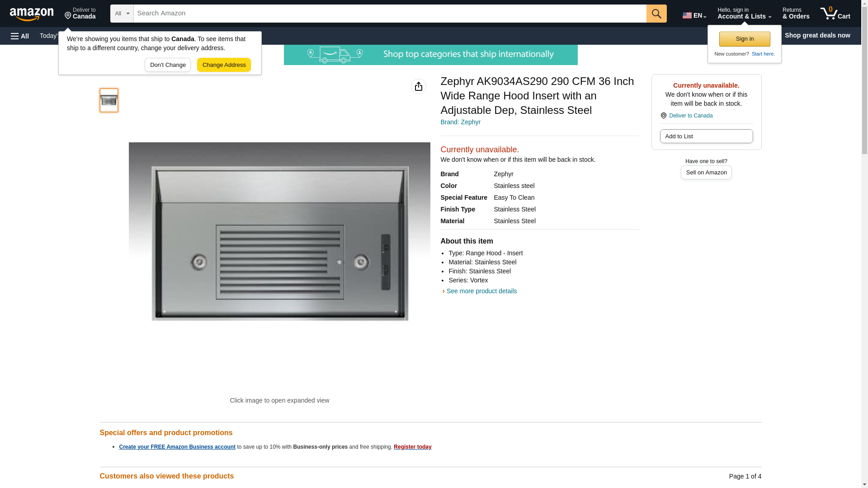Screen dimensions: 868x488
Task: Select the range hood product thumbnail
Action: tap(109, 100)
